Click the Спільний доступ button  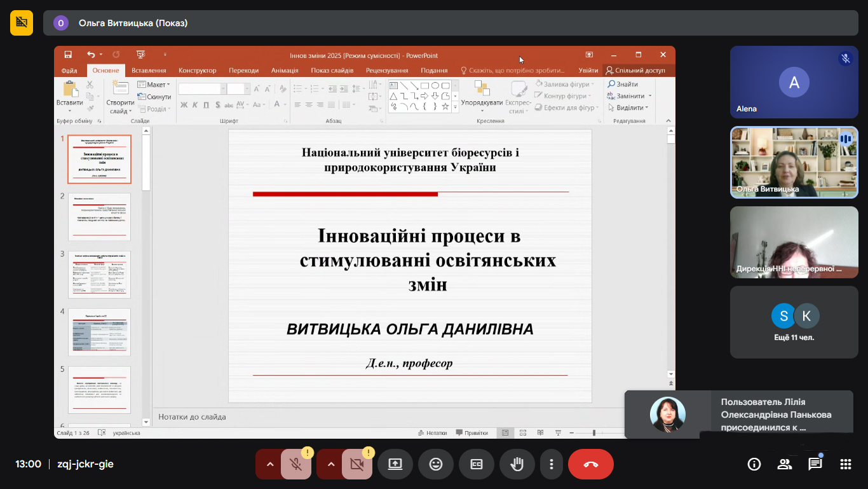coord(635,71)
